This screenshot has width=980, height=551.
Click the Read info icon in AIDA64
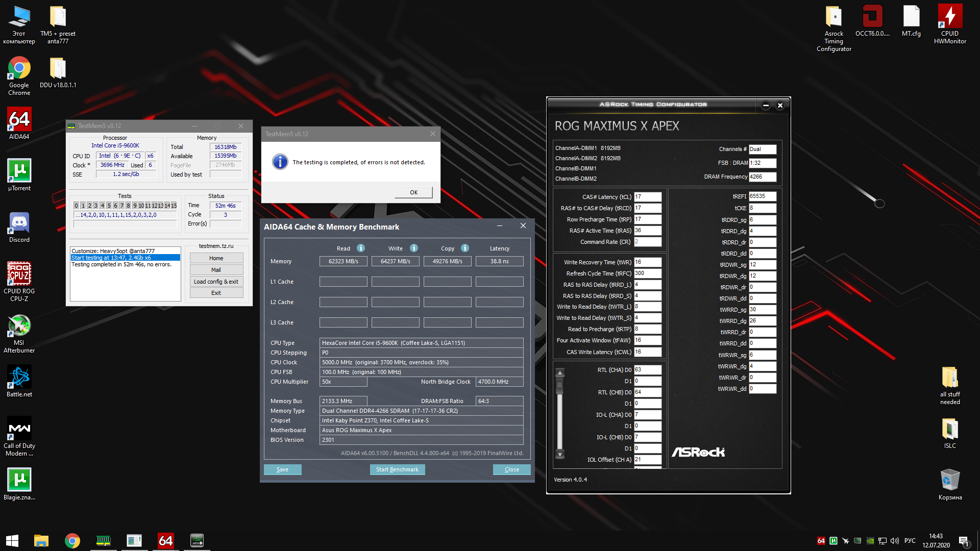[361, 248]
